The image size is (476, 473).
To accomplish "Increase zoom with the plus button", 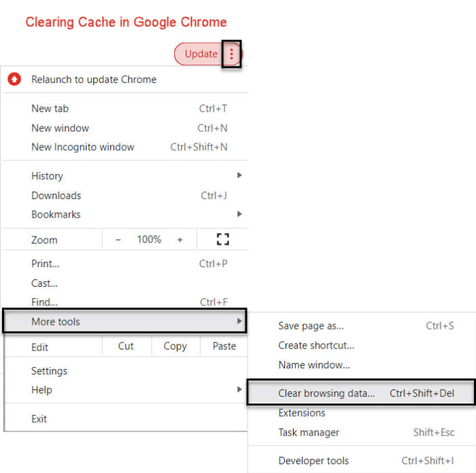I will click(x=180, y=240).
